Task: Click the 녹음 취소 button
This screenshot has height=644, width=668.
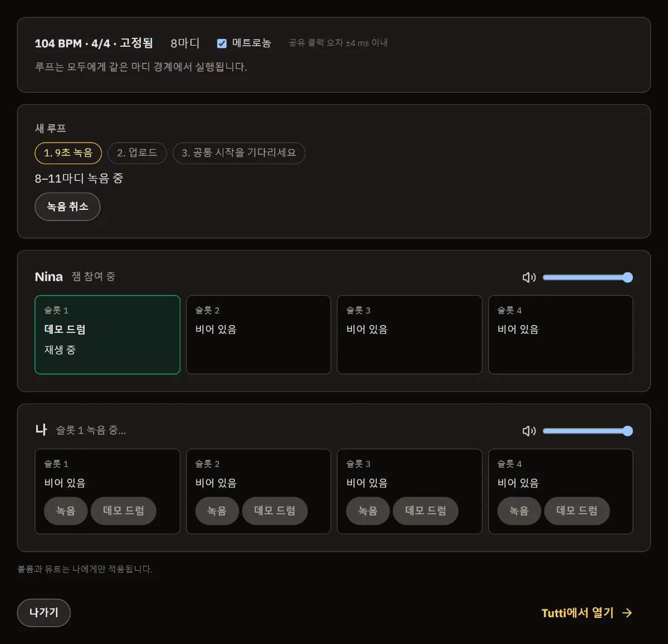Action: tap(67, 207)
